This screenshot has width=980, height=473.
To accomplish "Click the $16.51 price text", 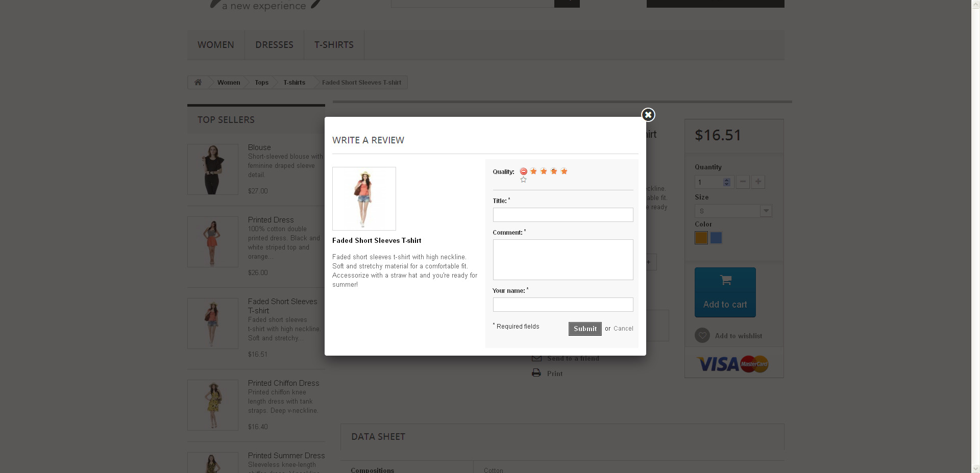I will click(x=718, y=135).
